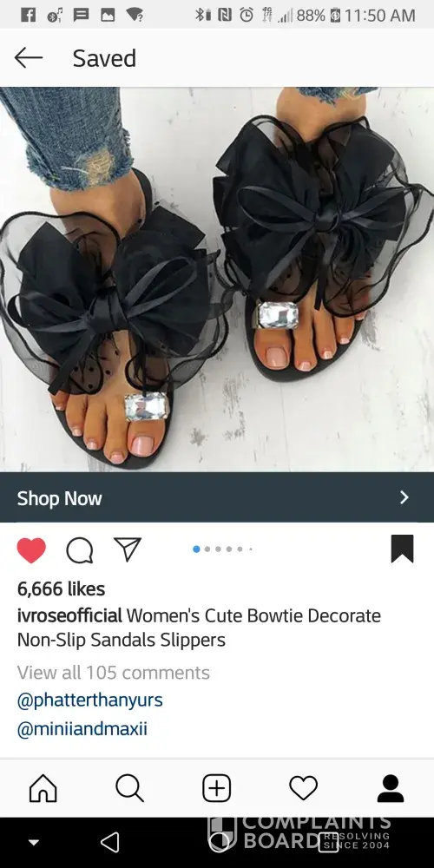The width and height of the screenshot is (434, 868).
Task: Unlike the post via red heart
Action: pyautogui.click(x=31, y=550)
